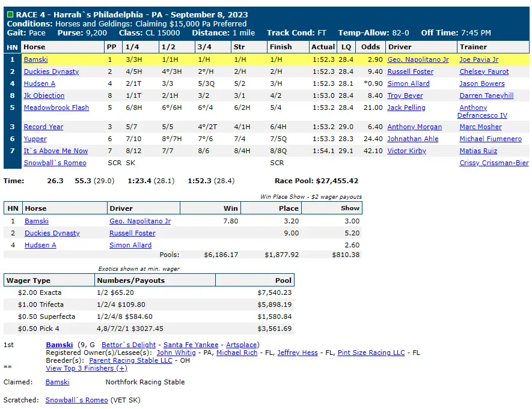Open trainer Darren Taneyhill link
The width and height of the screenshot is (532, 409).
(486, 95)
